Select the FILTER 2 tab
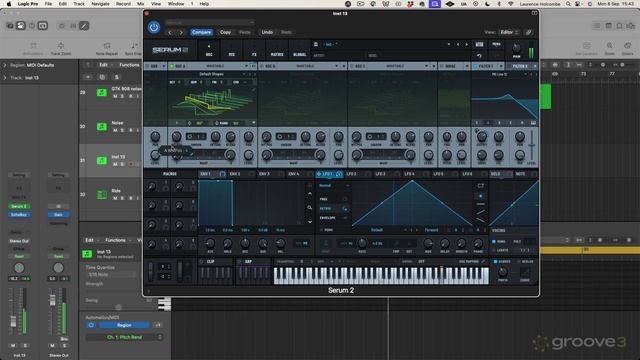Screen dimensions: 640x360 [x=520, y=66]
